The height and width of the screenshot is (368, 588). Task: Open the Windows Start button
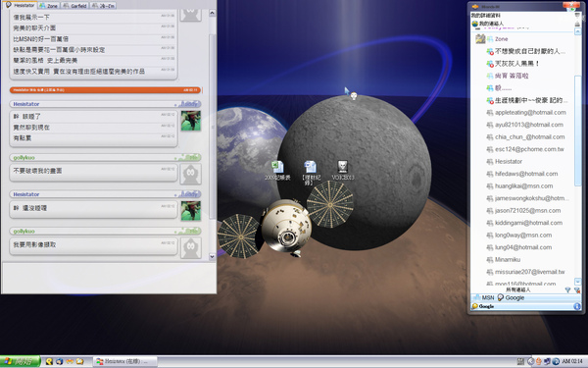point(20,361)
